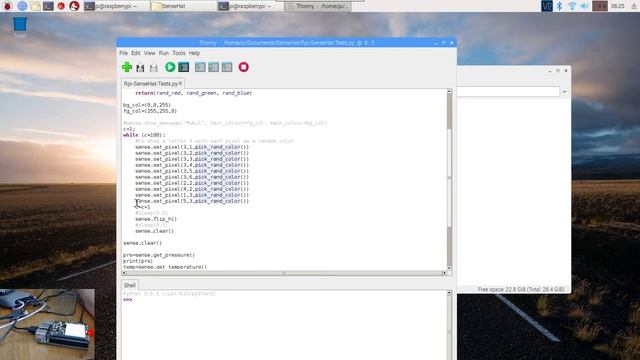Click the line 'sense.set_pixel(3,1,pick_rand_color())'
The height and width of the screenshot is (360, 640).
coord(192,147)
